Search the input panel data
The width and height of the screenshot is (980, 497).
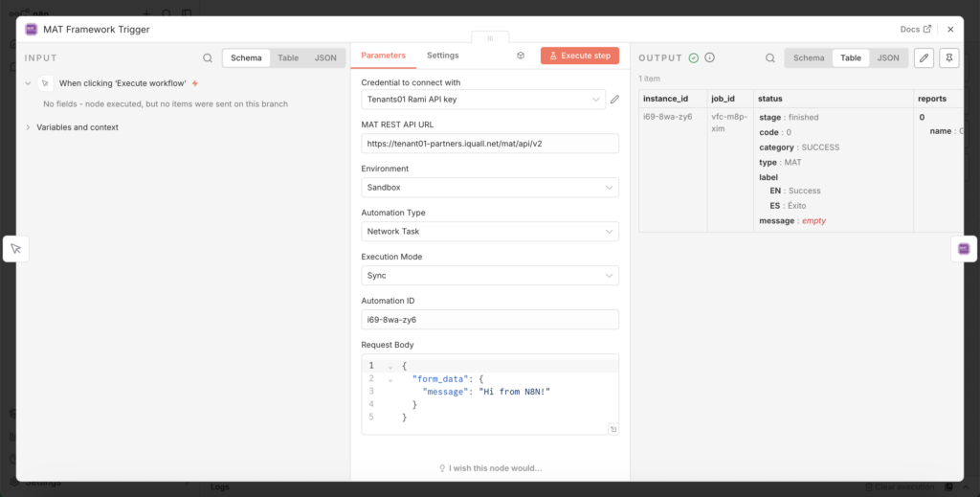(x=208, y=58)
